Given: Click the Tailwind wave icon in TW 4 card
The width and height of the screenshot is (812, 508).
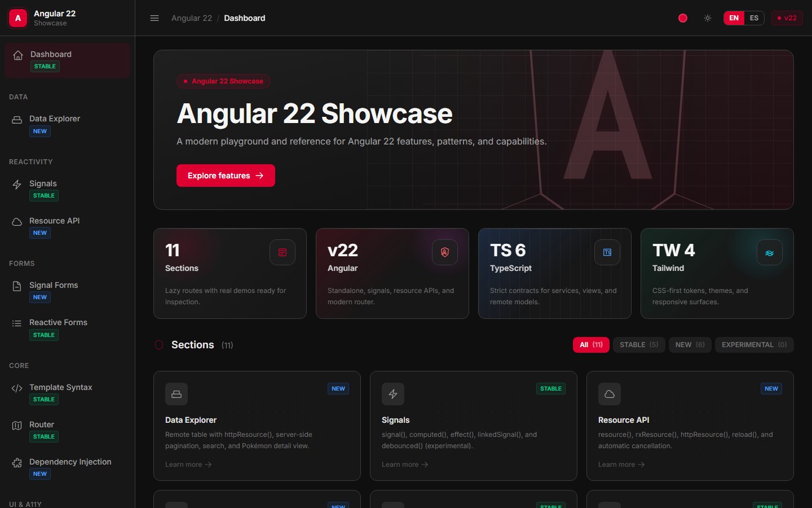Looking at the screenshot, I should tap(770, 252).
